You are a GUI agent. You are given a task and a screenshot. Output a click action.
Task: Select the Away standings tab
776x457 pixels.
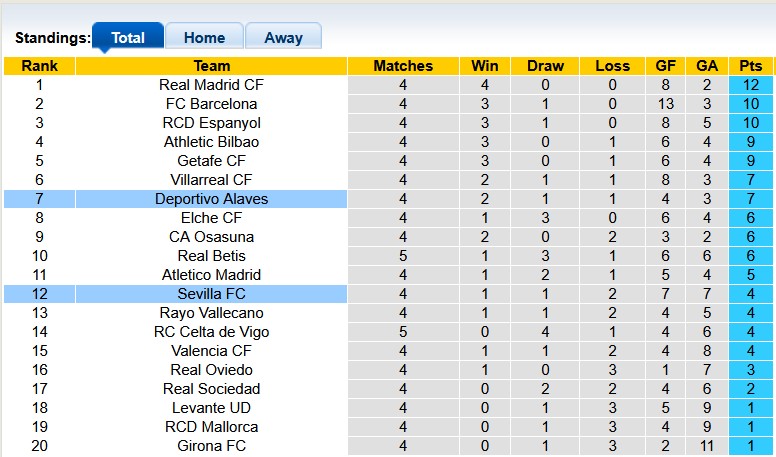point(283,38)
